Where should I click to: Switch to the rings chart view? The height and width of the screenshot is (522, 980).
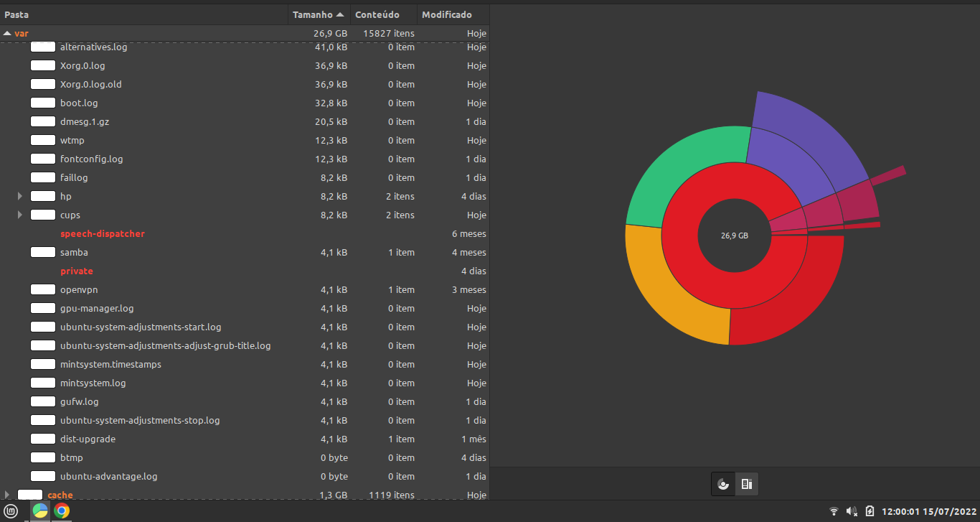(x=723, y=484)
